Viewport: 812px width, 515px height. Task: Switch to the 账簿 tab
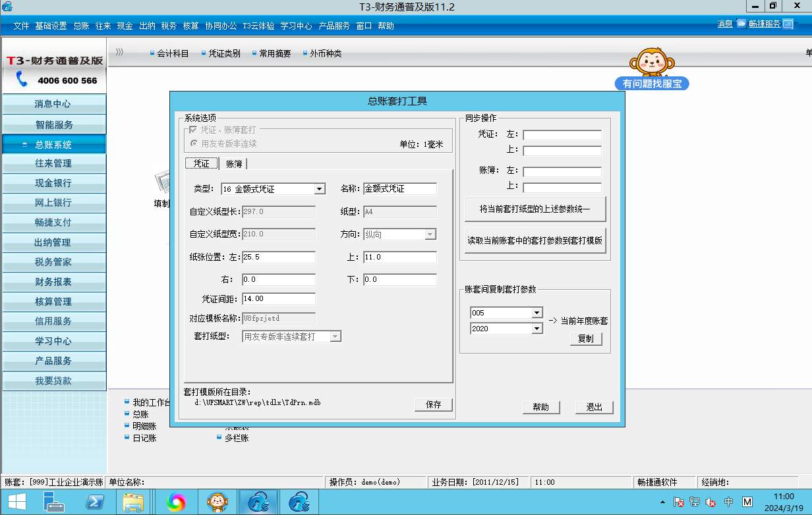(233, 164)
